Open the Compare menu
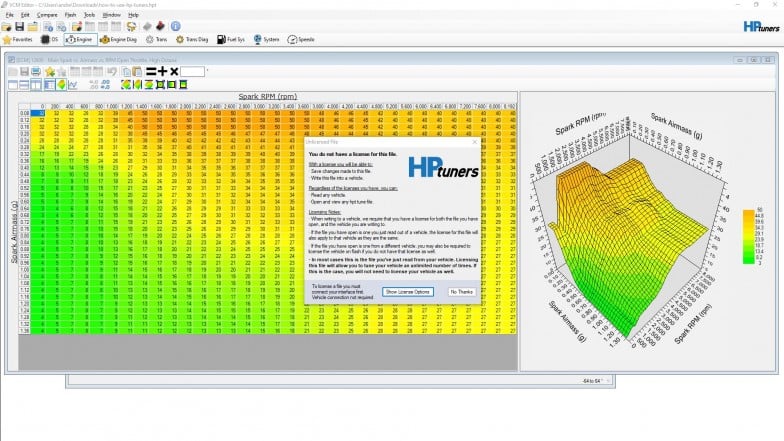 coord(47,15)
